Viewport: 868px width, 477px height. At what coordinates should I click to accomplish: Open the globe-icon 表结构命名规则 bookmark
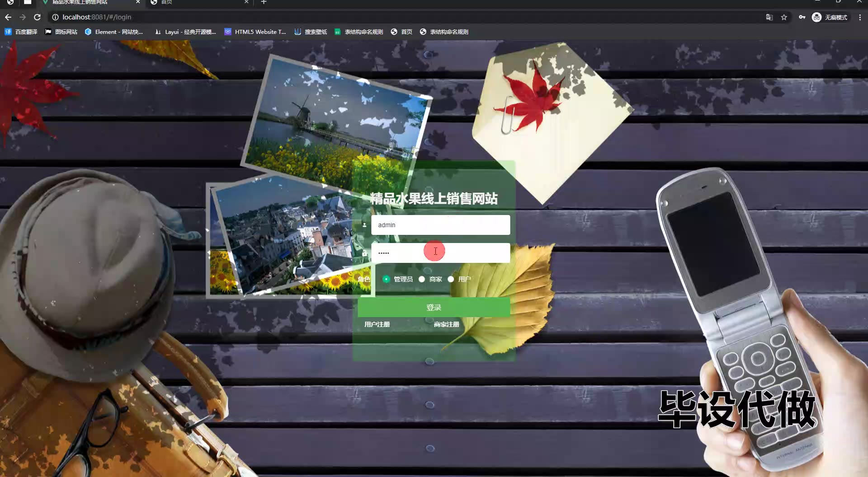pyautogui.click(x=444, y=32)
